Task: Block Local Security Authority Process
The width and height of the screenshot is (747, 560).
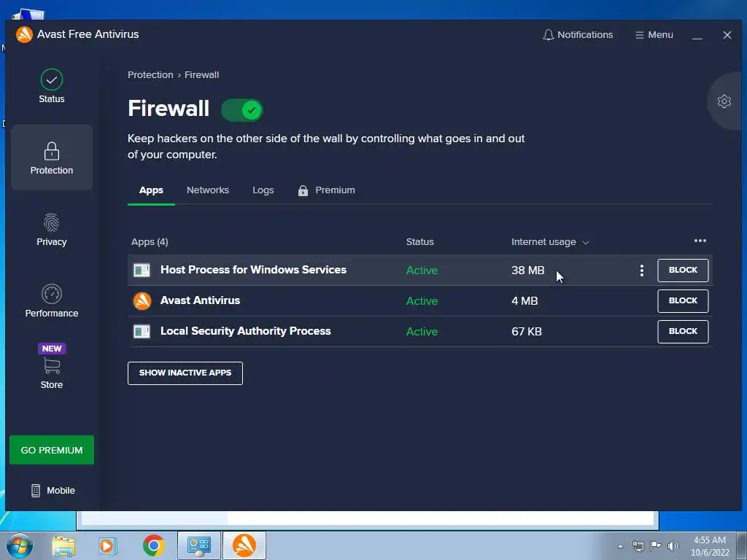Action: [x=683, y=332]
